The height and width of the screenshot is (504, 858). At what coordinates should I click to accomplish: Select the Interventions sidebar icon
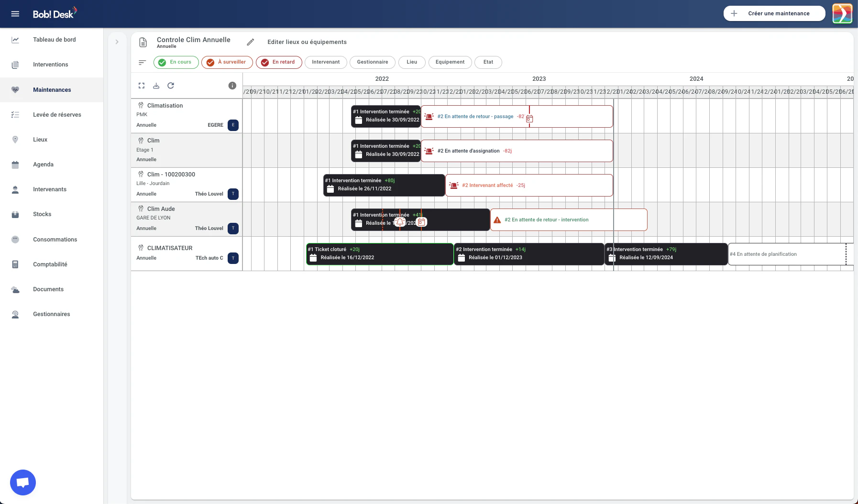[15, 64]
